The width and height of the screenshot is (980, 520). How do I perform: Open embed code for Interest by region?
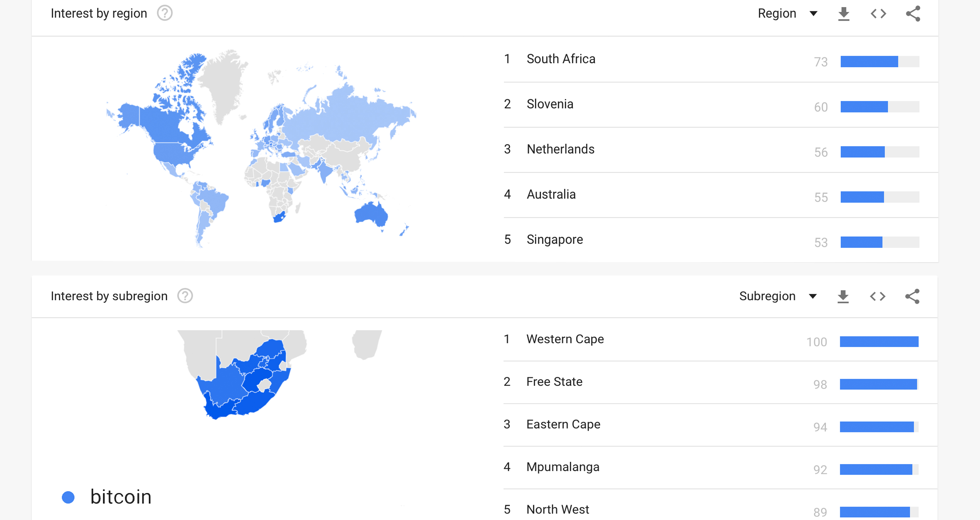pyautogui.click(x=878, y=14)
